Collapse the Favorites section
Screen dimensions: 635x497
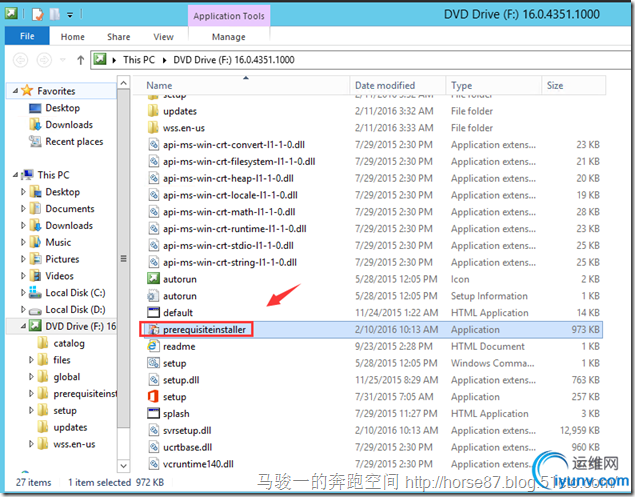click(15, 91)
